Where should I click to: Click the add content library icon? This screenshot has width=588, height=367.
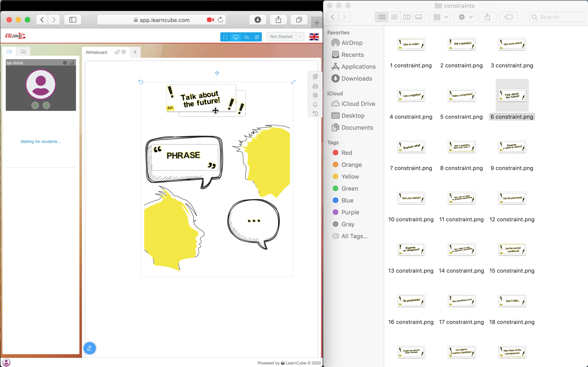[315, 77]
